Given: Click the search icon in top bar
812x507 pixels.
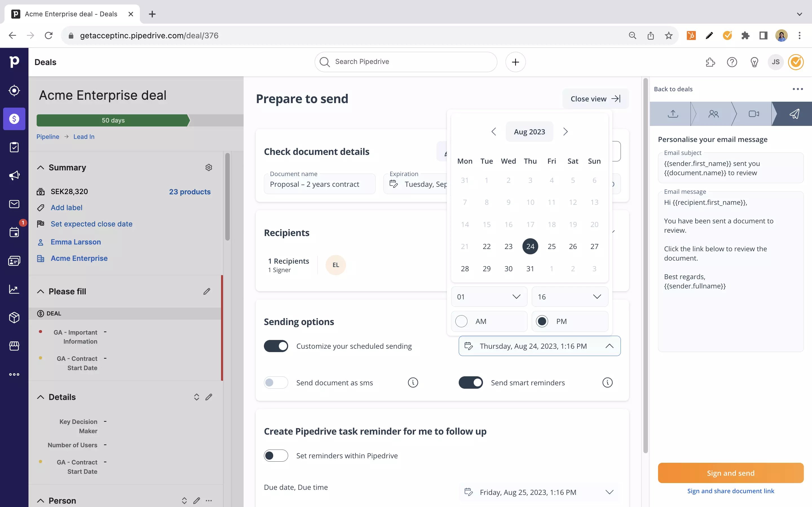Looking at the screenshot, I should click(x=325, y=62).
